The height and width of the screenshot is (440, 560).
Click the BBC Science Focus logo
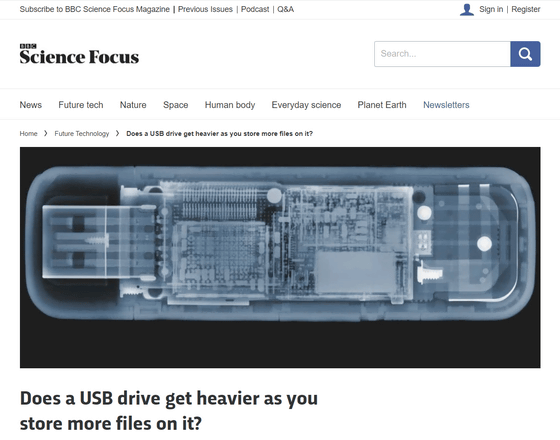pos(79,54)
